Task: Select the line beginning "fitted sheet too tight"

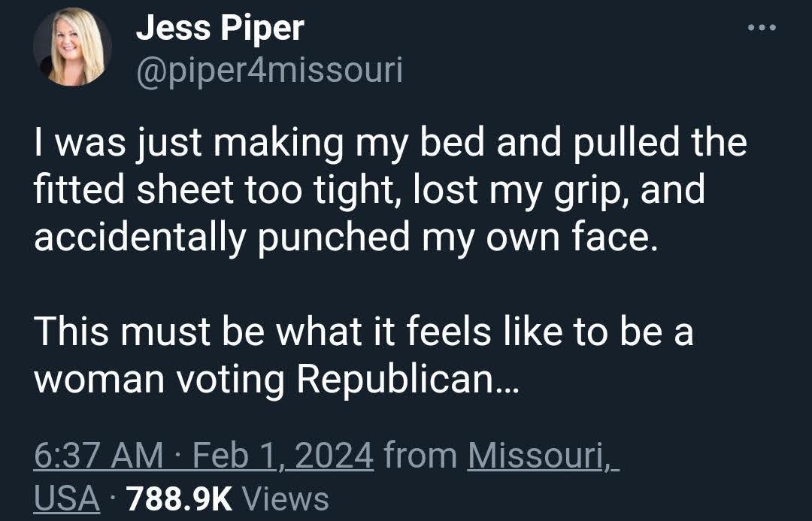Action: (x=370, y=189)
